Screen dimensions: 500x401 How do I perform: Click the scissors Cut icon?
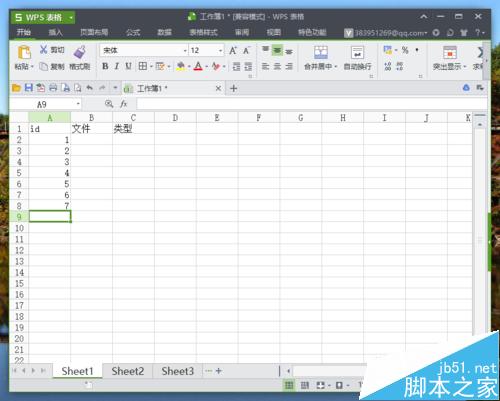click(43, 49)
